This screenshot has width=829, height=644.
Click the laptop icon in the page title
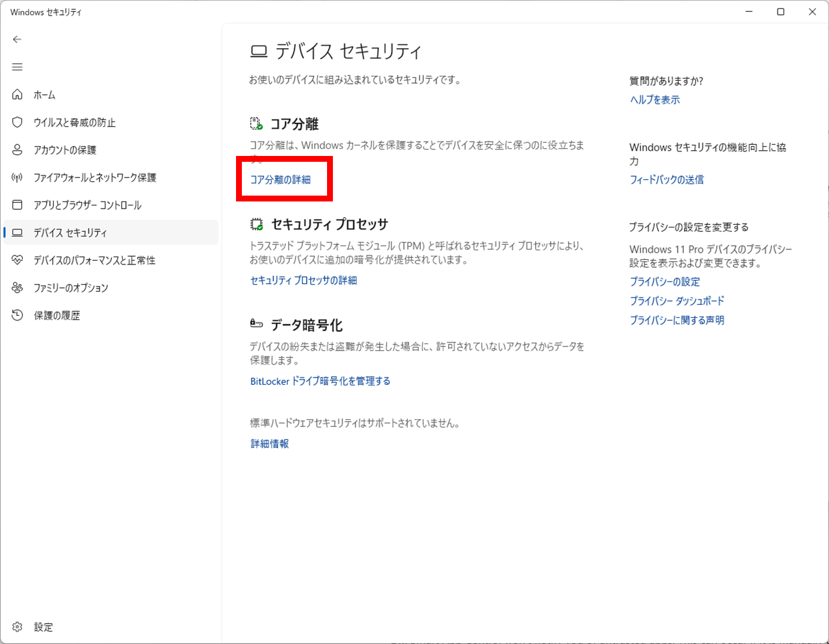[x=259, y=51]
